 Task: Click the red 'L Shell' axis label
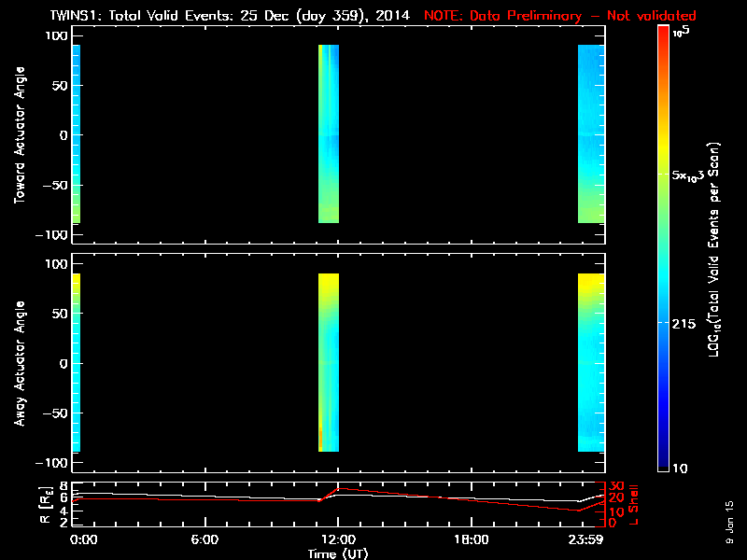click(636, 503)
